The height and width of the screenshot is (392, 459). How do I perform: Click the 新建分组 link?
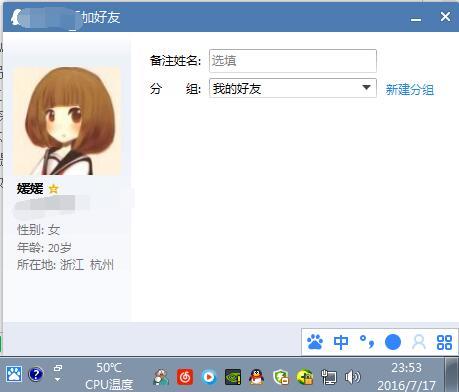pos(410,89)
